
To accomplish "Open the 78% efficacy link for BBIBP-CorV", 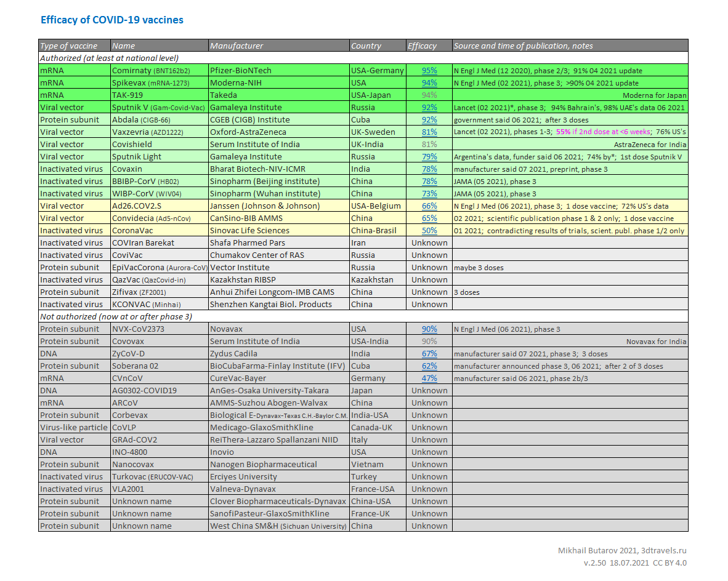I will pyautogui.click(x=429, y=181).
